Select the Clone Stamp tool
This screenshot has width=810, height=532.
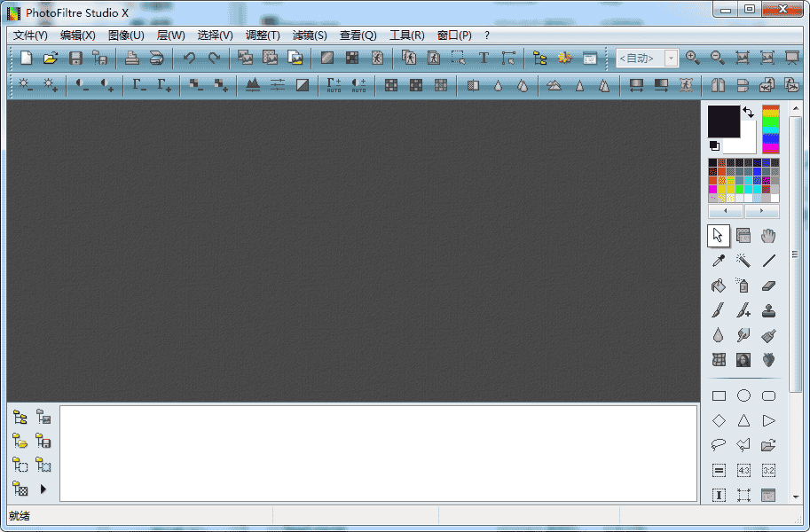(x=768, y=312)
